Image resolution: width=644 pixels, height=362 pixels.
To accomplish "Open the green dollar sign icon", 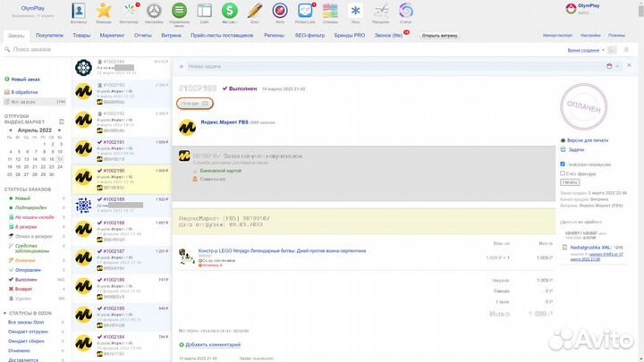I will [x=230, y=11].
